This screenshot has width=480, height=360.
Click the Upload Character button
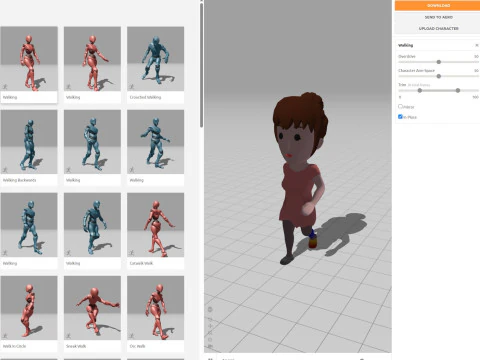tap(438, 28)
